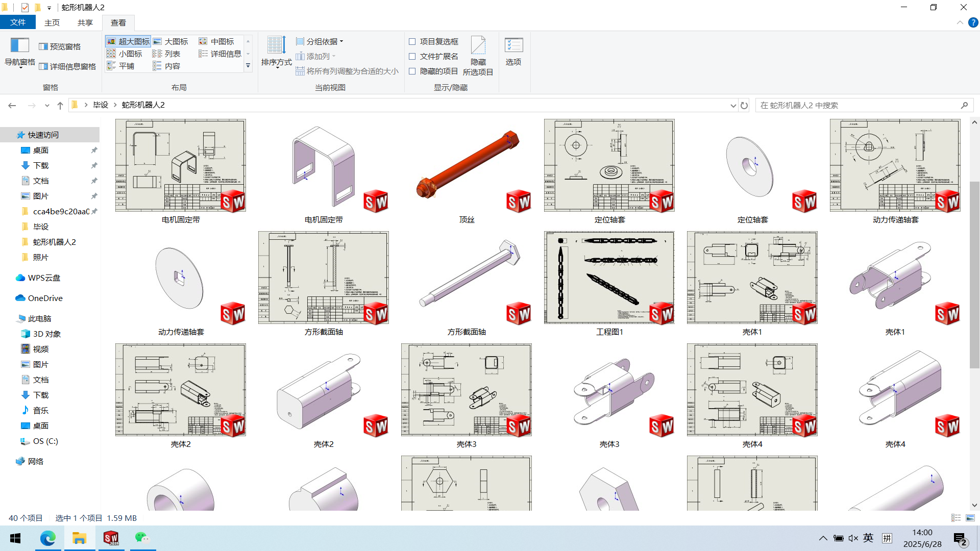Open SolidWorks from the taskbar
This screenshot has height=551, width=980.
pos(111,538)
